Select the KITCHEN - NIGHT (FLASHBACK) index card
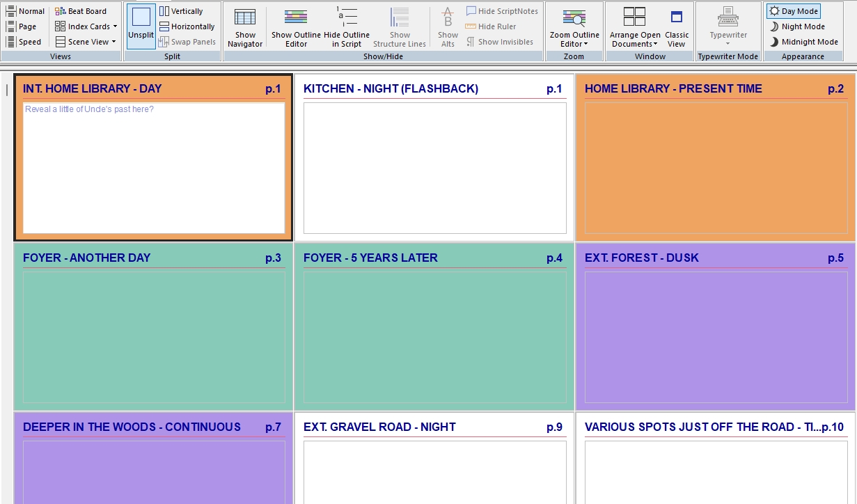Image resolution: width=857 pixels, height=504 pixels. (434, 159)
